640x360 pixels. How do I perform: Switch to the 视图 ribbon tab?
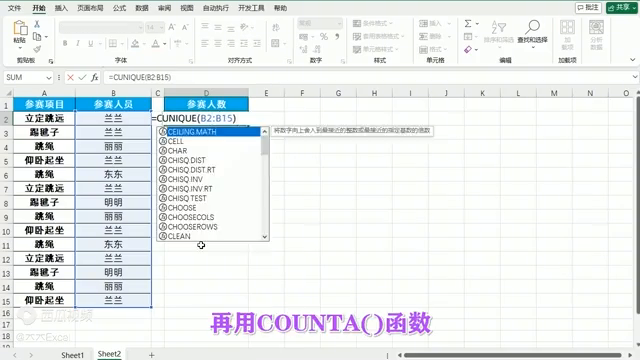coord(187,8)
